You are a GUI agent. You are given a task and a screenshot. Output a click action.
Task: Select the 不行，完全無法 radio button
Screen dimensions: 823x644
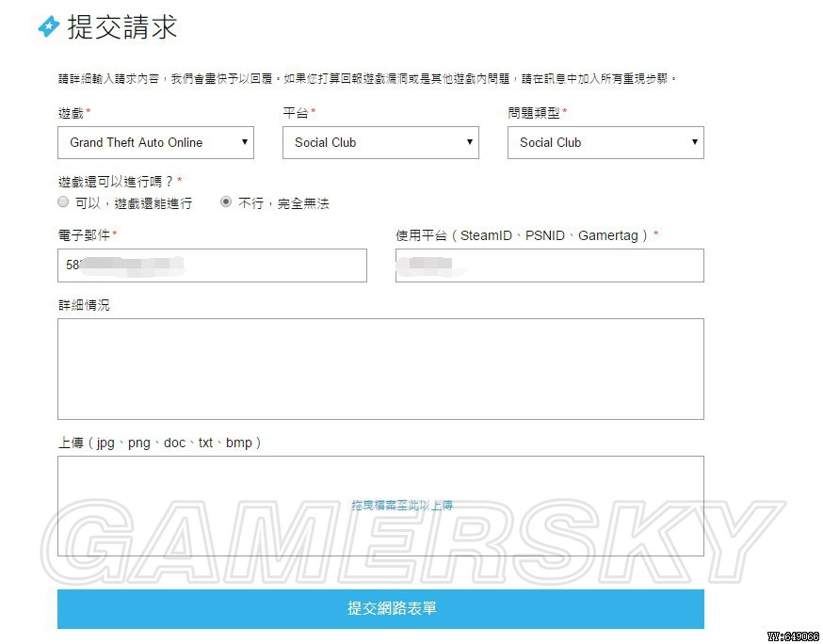226,202
